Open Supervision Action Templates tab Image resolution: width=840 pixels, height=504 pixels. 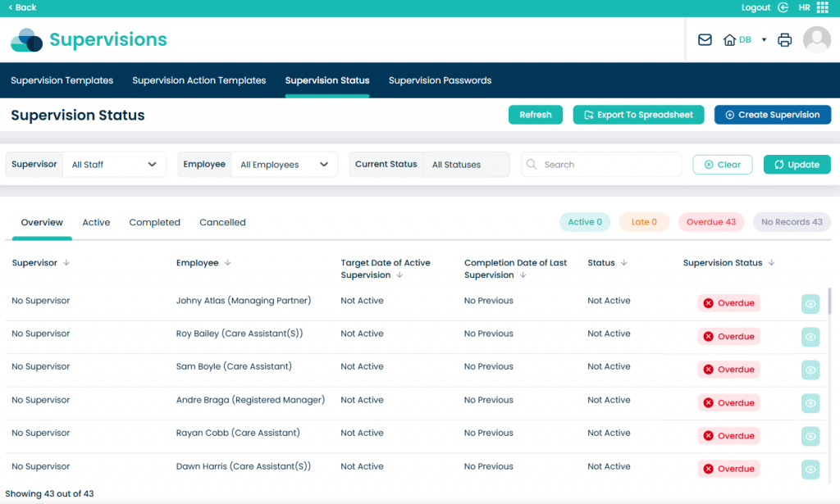click(199, 80)
